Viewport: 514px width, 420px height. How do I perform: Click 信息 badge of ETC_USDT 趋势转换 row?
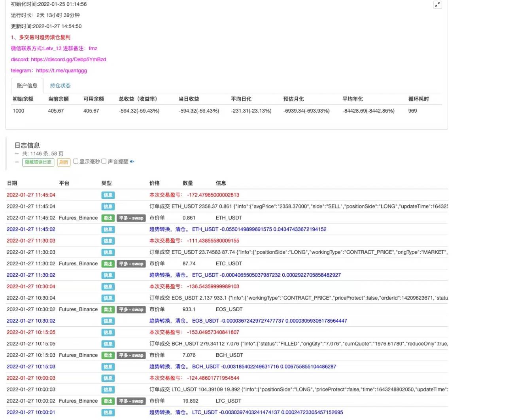[108, 275]
